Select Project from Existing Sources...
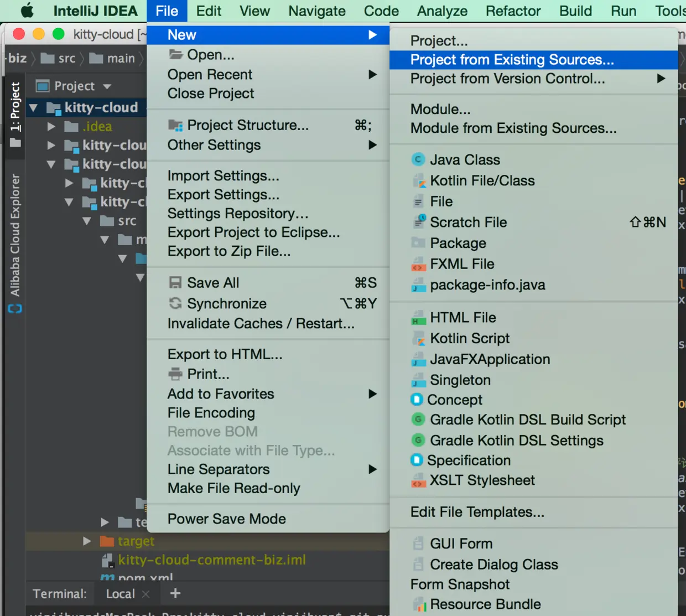The height and width of the screenshot is (616, 686). coord(534,59)
